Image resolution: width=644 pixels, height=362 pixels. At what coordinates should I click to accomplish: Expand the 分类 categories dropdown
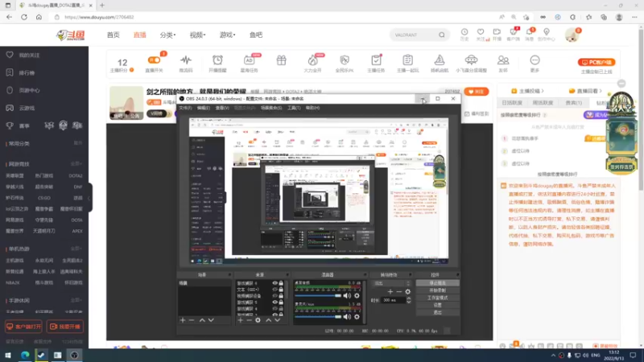(x=167, y=35)
